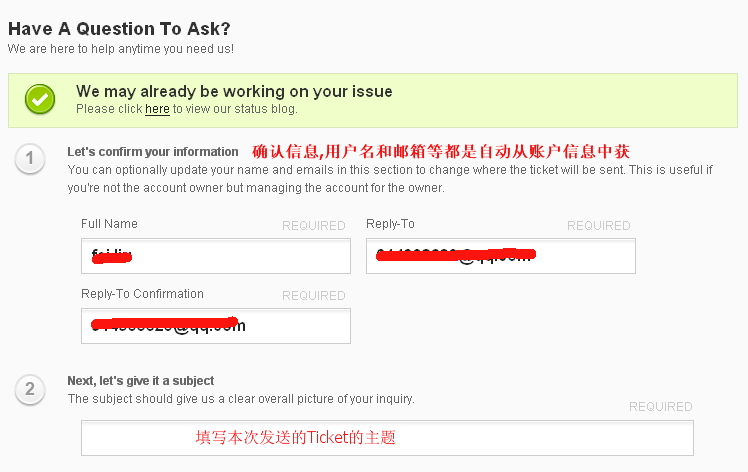Select the Reply-To Confirmation input field

click(215, 326)
